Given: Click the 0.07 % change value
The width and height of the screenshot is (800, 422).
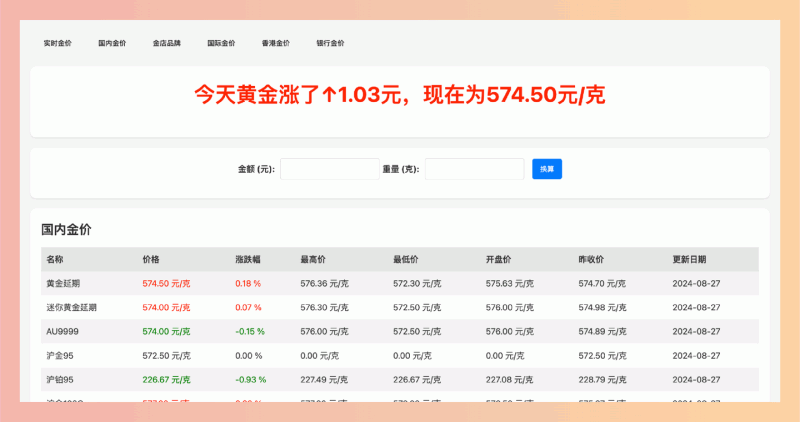Looking at the screenshot, I should [x=248, y=307].
